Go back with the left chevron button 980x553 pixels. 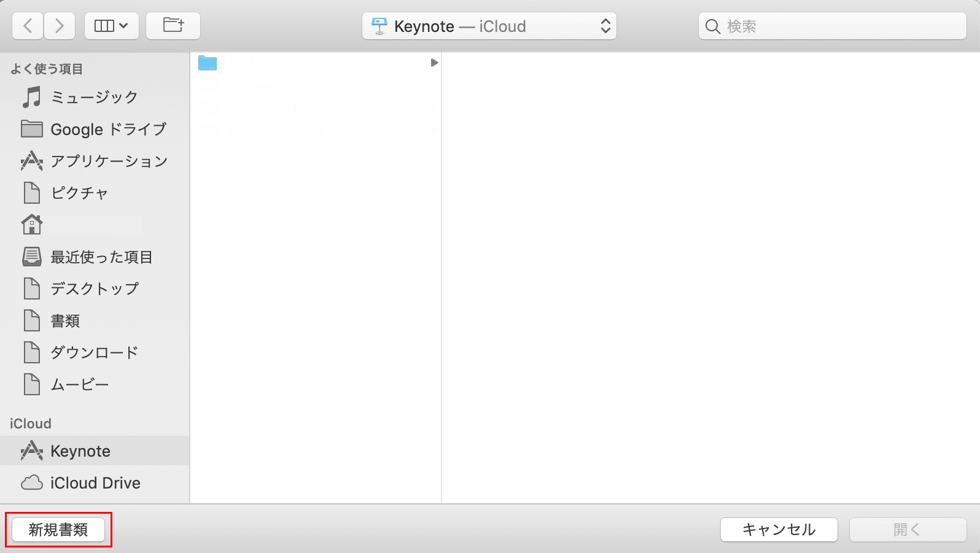click(28, 26)
